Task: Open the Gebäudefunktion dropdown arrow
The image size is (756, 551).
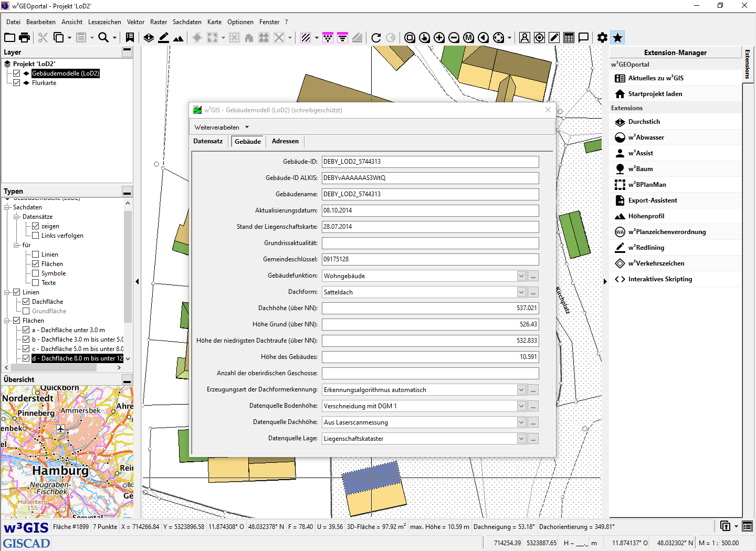Action: pos(521,276)
